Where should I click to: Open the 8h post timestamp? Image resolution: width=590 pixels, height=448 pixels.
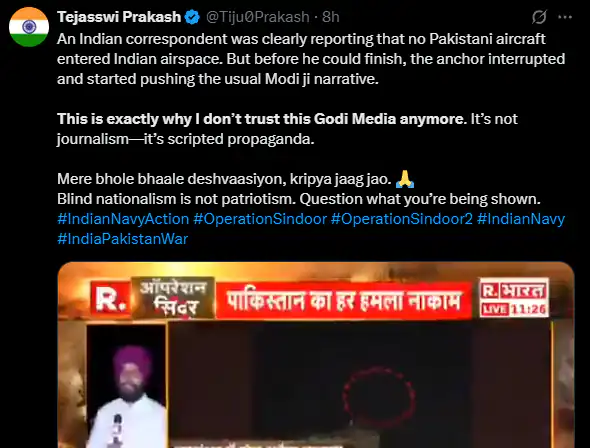[x=331, y=17]
